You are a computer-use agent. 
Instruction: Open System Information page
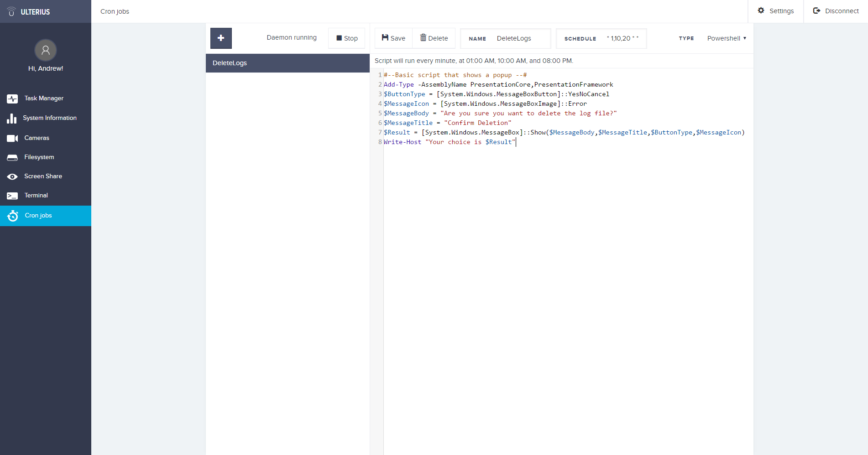pyautogui.click(x=46, y=118)
